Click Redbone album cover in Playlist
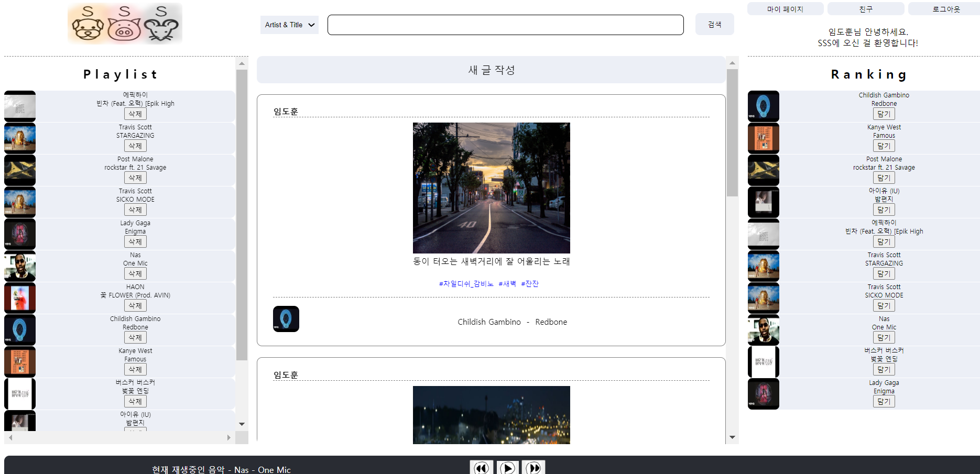The height and width of the screenshot is (474, 980). 20,330
